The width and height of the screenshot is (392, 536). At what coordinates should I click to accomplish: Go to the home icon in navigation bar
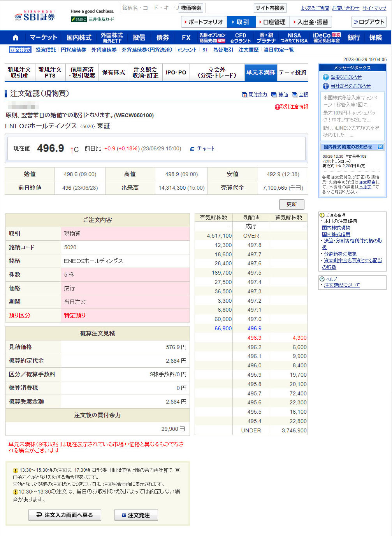click(16, 37)
